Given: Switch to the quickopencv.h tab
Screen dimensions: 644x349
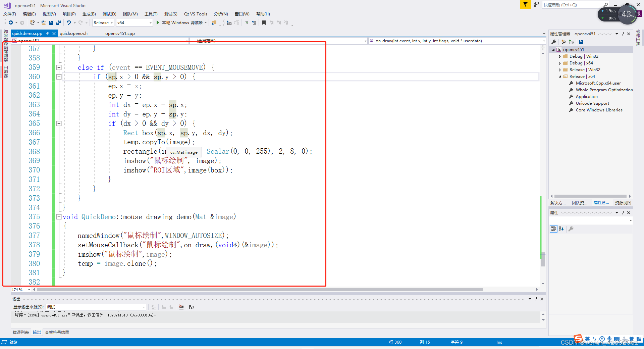Looking at the screenshot, I should coord(74,33).
